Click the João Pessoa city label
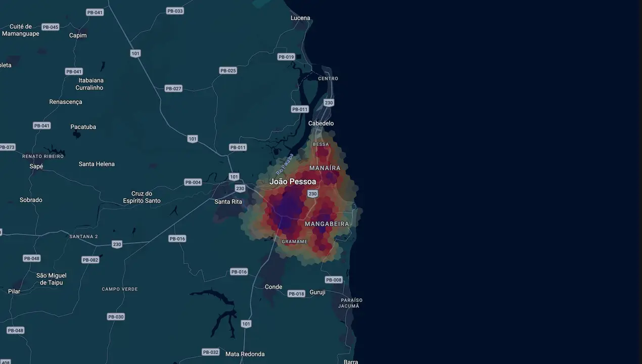Screen dimensions: 642x364 coord(293,181)
